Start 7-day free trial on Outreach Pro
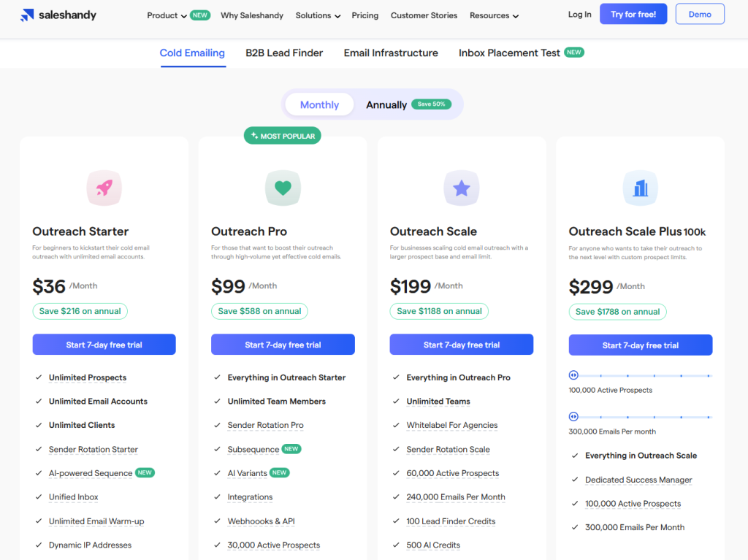The height and width of the screenshot is (560, 748). pyautogui.click(x=283, y=344)
